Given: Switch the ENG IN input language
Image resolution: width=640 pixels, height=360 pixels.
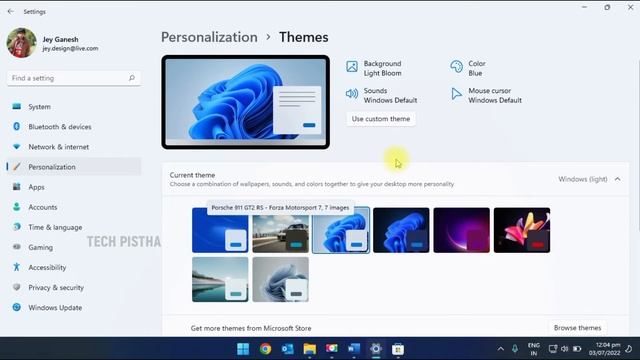Looking at the screenshot, I should click(x=533, y=349).
